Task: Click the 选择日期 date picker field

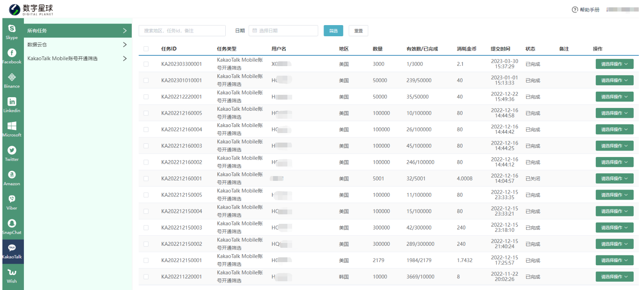Action: point(283,31)
